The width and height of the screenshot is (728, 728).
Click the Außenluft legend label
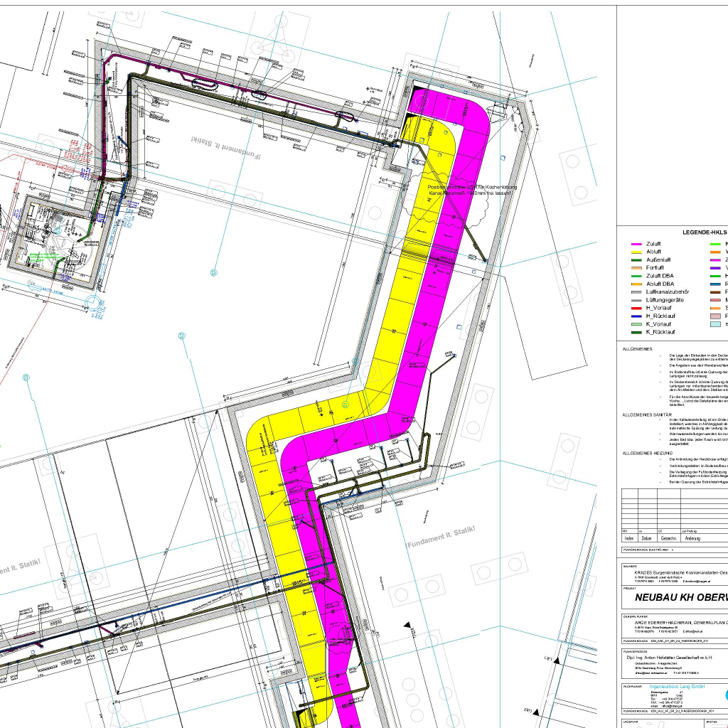657,259
